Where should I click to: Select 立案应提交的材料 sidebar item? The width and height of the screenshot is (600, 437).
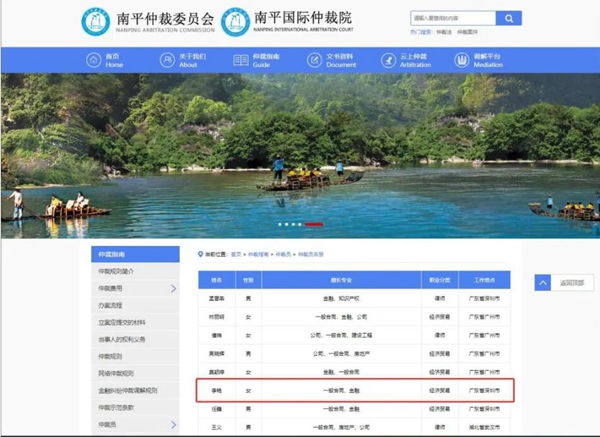[x=124, y=322]
